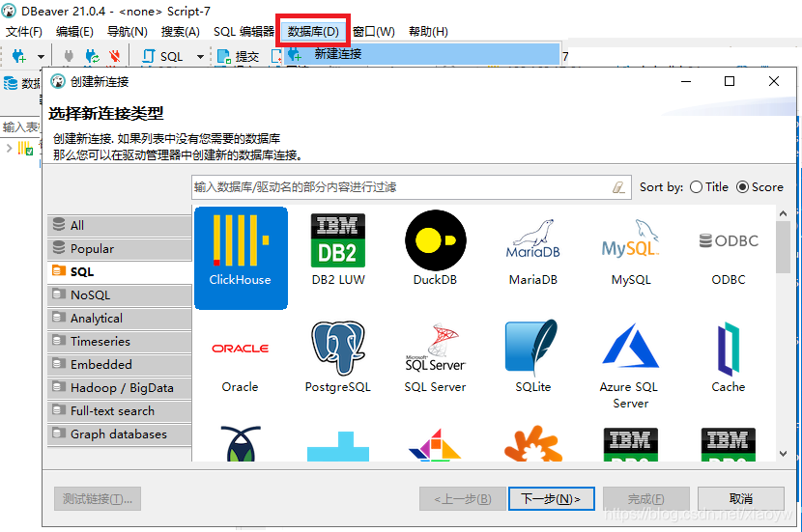Screen dimensions: 802x532
Task: Switch to Graph databases category
Action: pyautogui.click(x=120, y=434)
